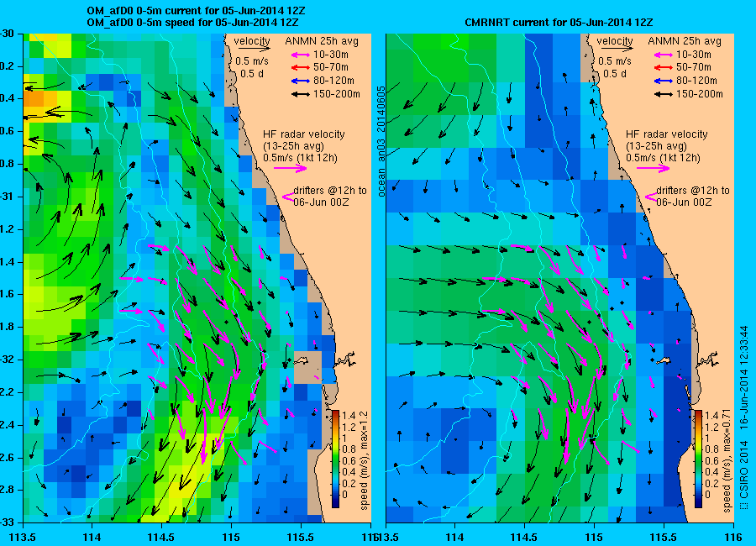Viewport: 756px width, 546px height.
Task: Click the left map speed color bar
Action: (x=335, y=459)
